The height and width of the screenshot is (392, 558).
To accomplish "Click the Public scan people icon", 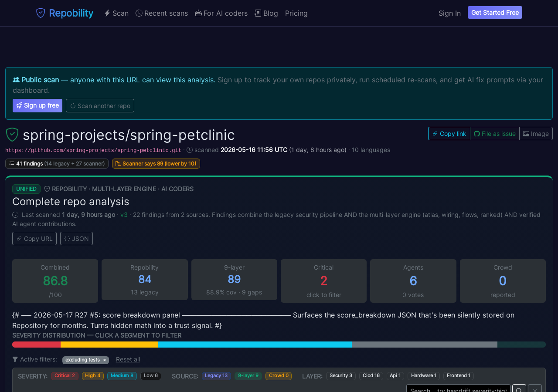I will pyautogui.click(x=16, y=80).
